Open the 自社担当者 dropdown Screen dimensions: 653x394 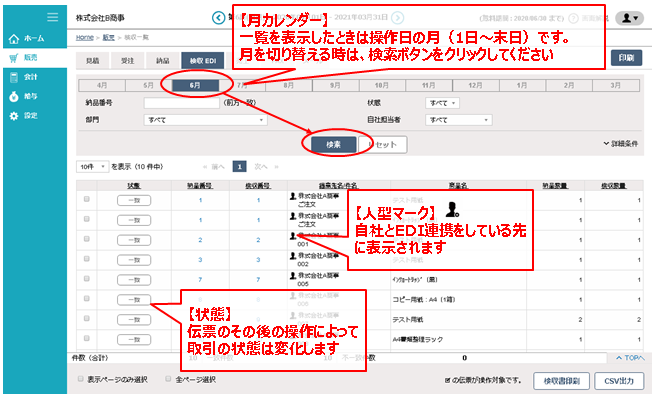[459, 120]
